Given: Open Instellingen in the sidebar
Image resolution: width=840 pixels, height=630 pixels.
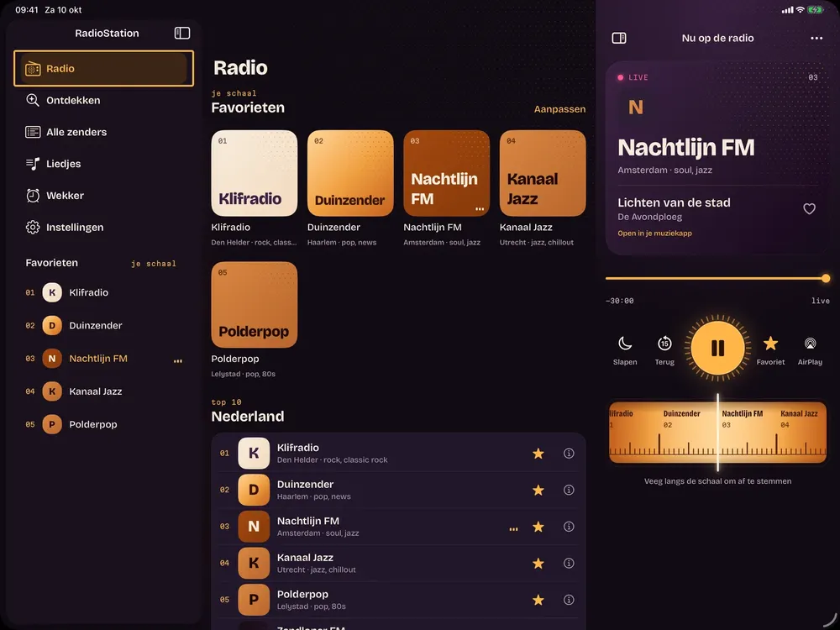Looking at the screenshot, I should 103,227.
